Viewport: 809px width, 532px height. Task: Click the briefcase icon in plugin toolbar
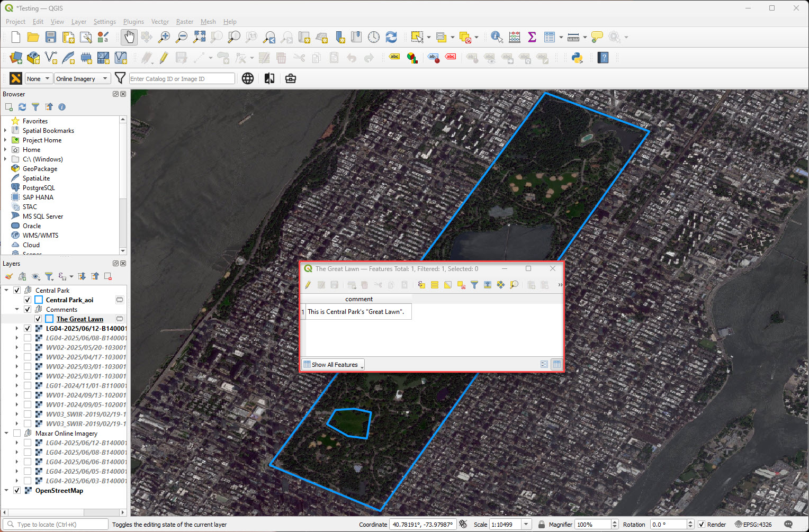pyautogui.click(x=291, y=78)
